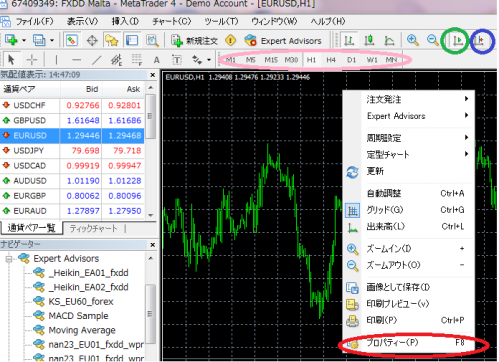The image size is (499, 362).
Task: Select EURUSD row in market watch
Action: pyautogui.click(x=72, y=136)
